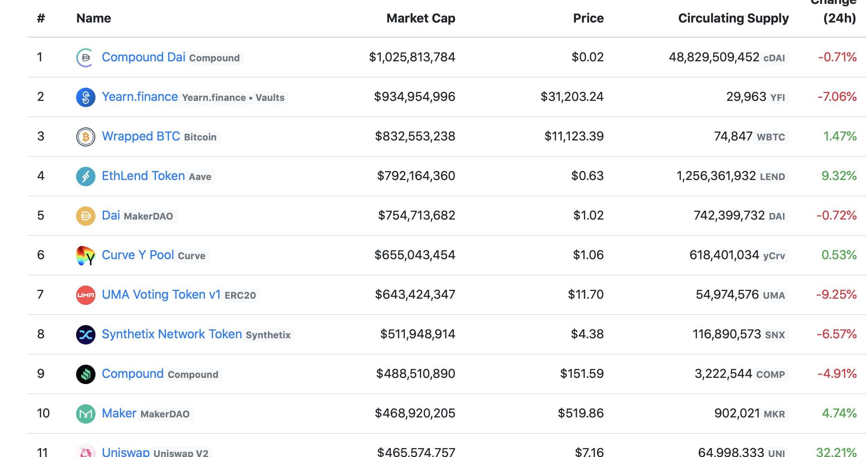Screen dimensions: 868x457
Task: Click the black Compound COMP icon
Action: coord(85,374)
